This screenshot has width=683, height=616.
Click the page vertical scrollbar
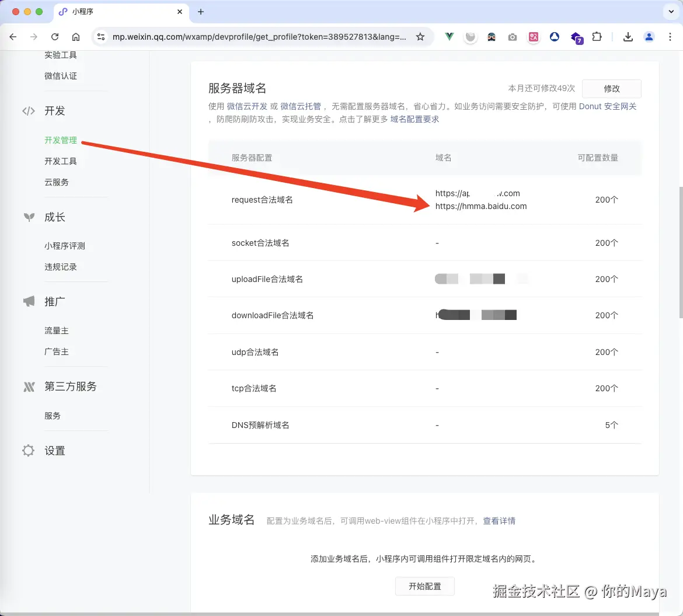681,253
